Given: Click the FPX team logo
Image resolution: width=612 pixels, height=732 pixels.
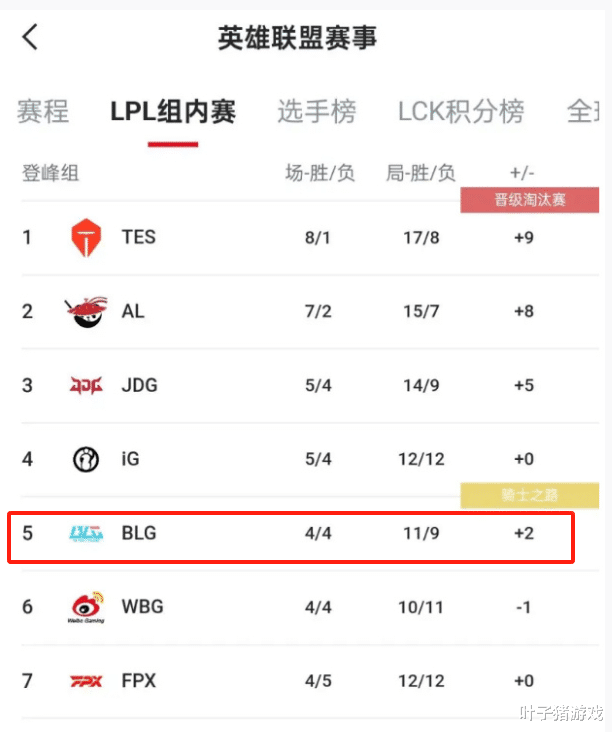Looking at the screenshot, I should coord(86,681).
